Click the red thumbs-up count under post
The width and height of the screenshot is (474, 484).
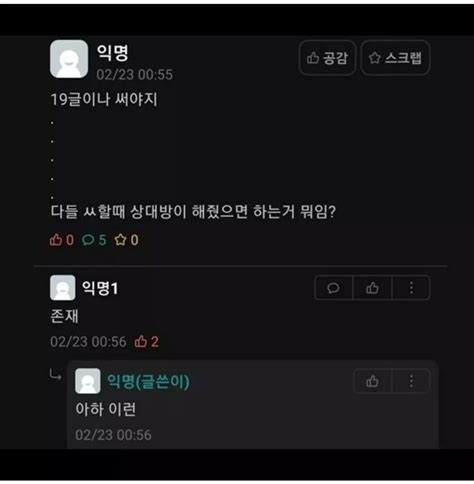(62, 240)
